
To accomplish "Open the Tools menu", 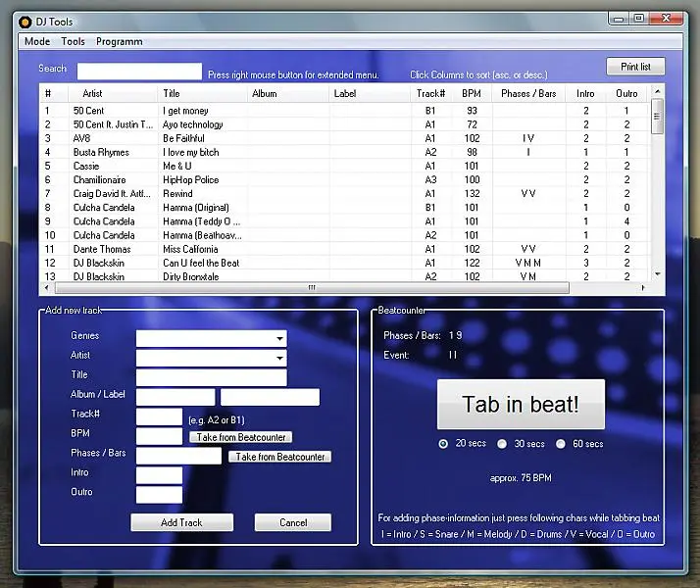I will pyautogui.click(x=73, y=42).
